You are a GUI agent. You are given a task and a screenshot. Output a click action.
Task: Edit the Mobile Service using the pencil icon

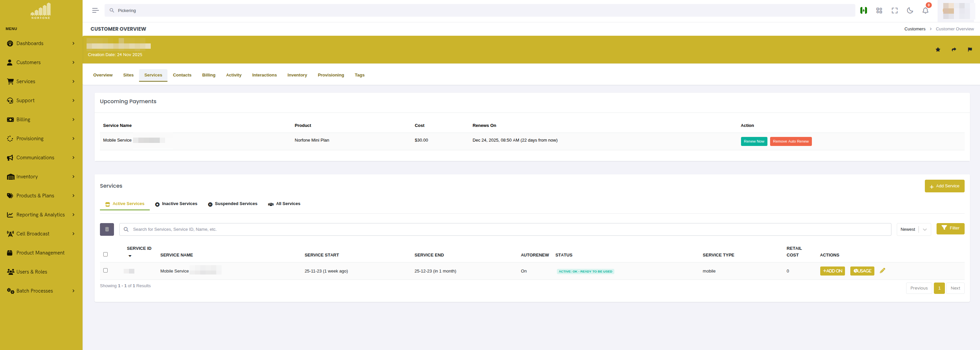[x=883, y=271]
